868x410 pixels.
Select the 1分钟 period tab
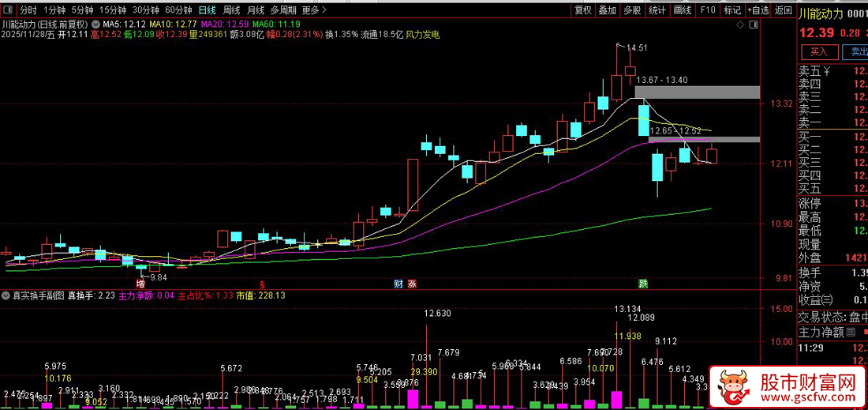point(54,10)
